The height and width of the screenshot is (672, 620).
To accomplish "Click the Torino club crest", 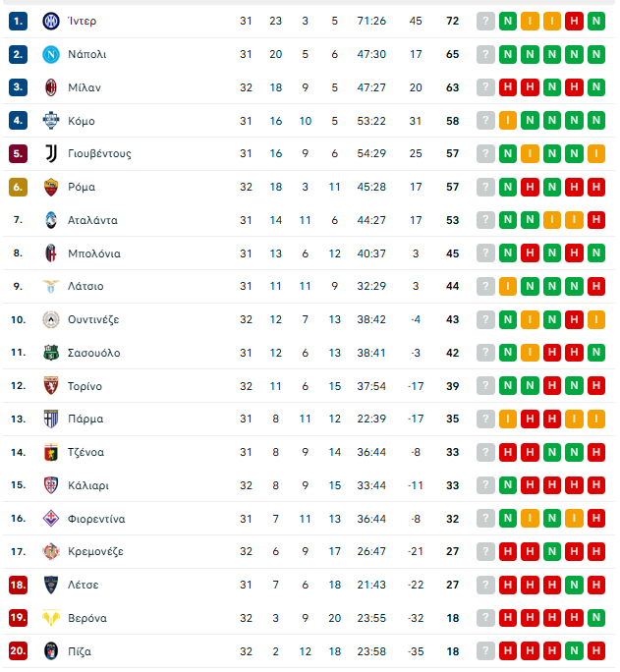I will click(x=51, y=386).
